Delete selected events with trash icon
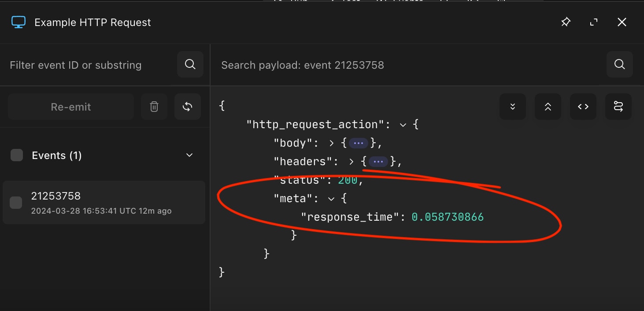Image resolution: width=644 pixels, height=311 pixels. (154, 107)
